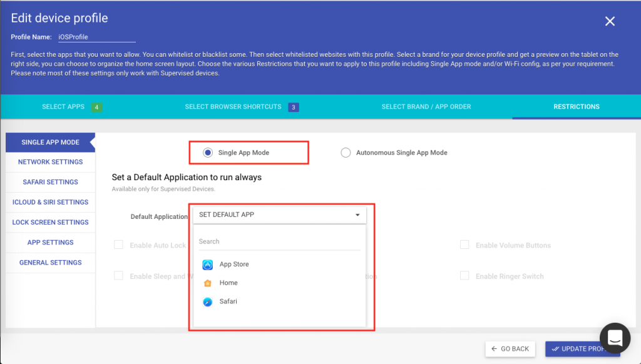Choose the Home app icon

pyautogui.click(x=208, y=283)
